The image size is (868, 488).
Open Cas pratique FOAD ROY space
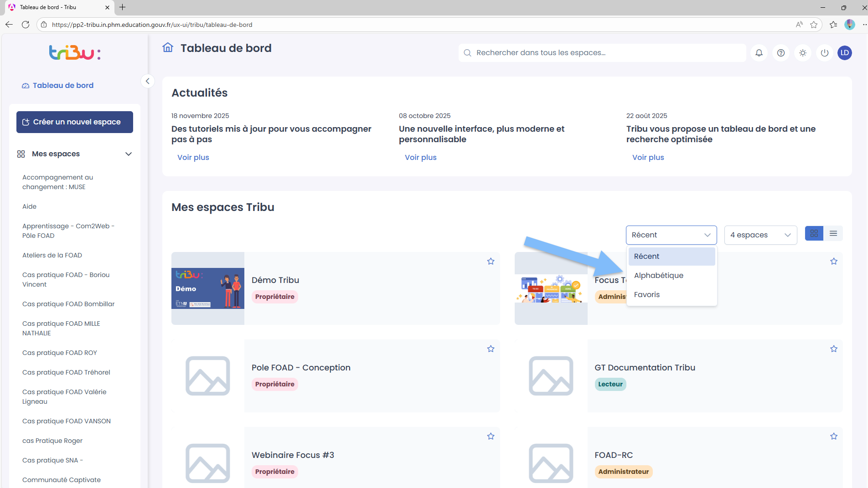(x=60, y=353)
